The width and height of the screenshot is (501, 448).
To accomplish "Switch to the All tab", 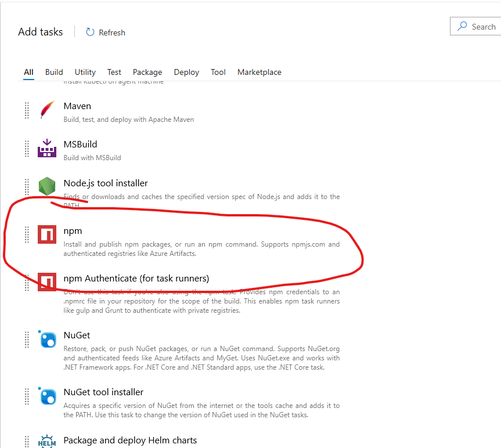I will point(29,72).
